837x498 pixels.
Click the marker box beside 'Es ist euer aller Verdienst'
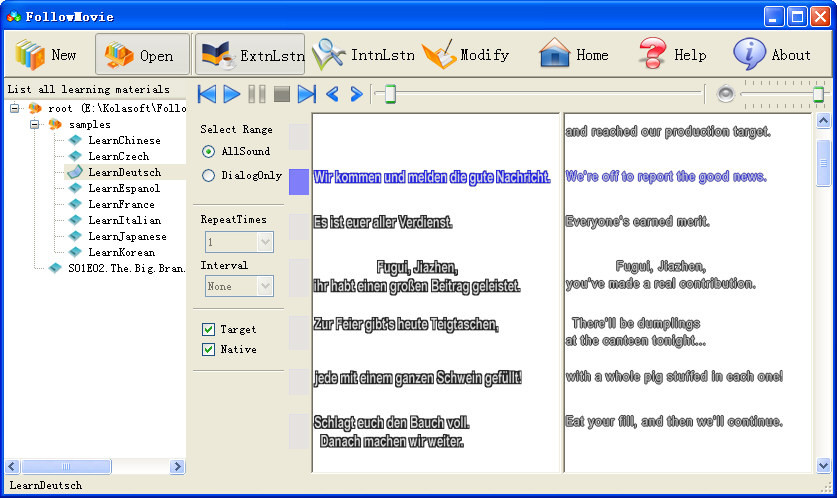[x=299, y=226]
